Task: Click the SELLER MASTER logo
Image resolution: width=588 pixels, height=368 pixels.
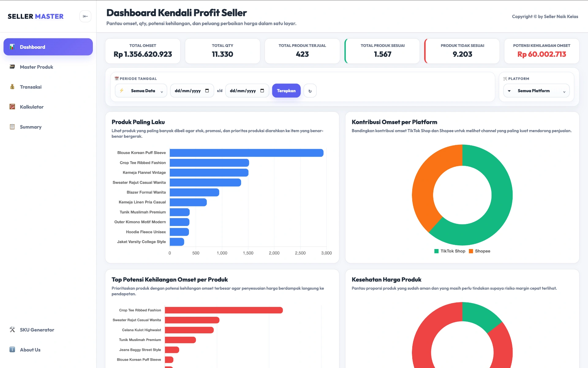Action: point(36,16)
